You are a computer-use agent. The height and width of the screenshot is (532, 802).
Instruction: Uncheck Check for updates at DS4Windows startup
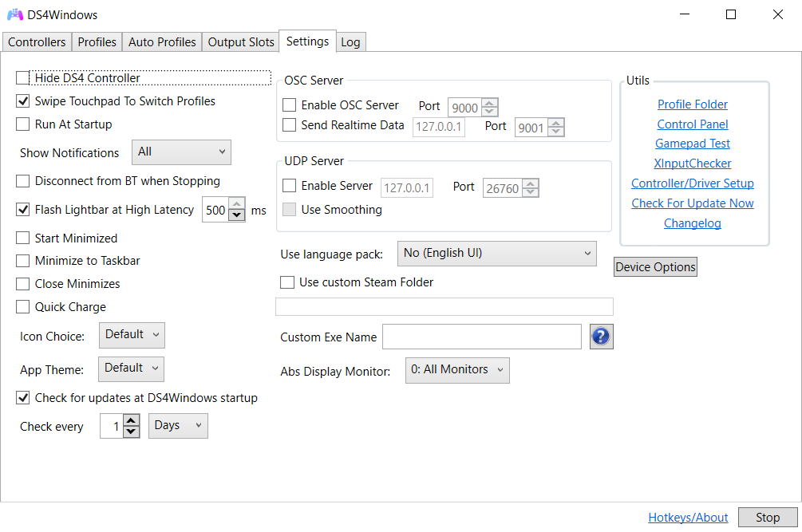point(22,397)
